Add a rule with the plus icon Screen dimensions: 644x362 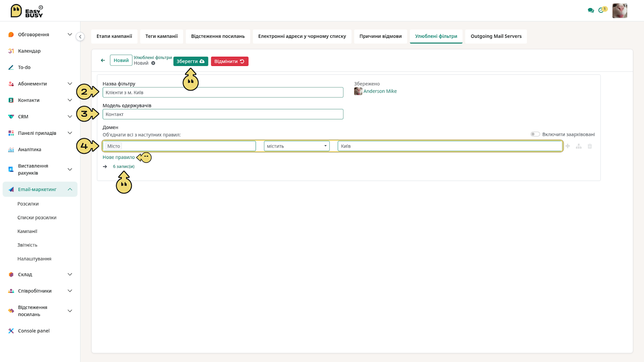(x=568, y=146)
